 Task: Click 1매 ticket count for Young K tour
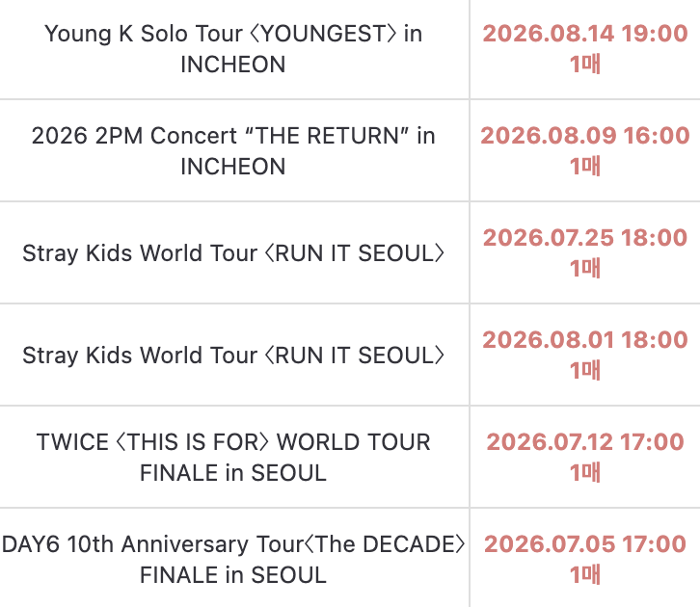pos(585,64)
